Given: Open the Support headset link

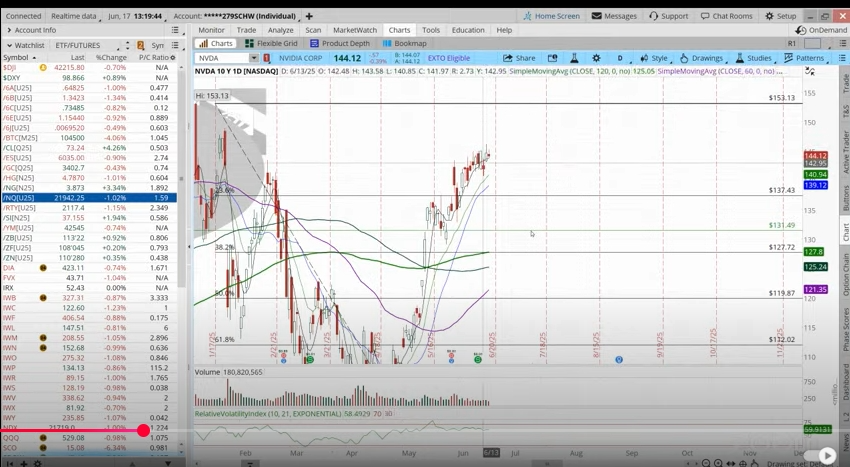Looking at the screenshot, I should click(668, 16).
